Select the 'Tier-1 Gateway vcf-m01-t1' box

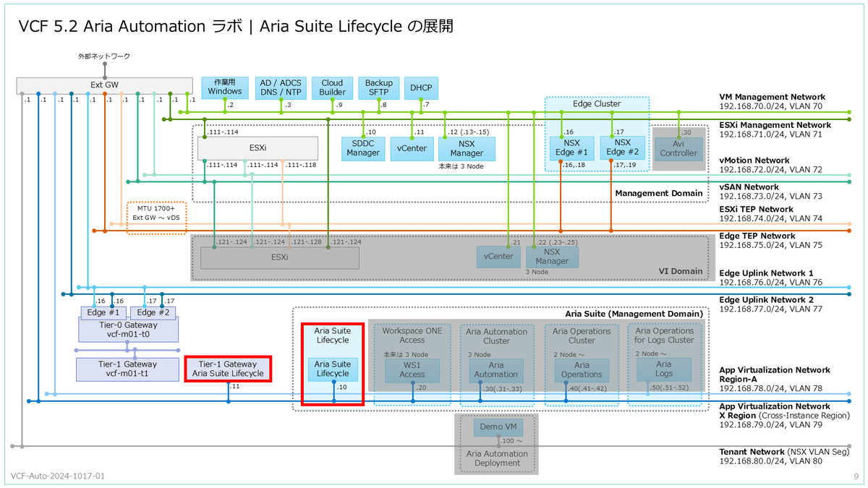[127, 369]
